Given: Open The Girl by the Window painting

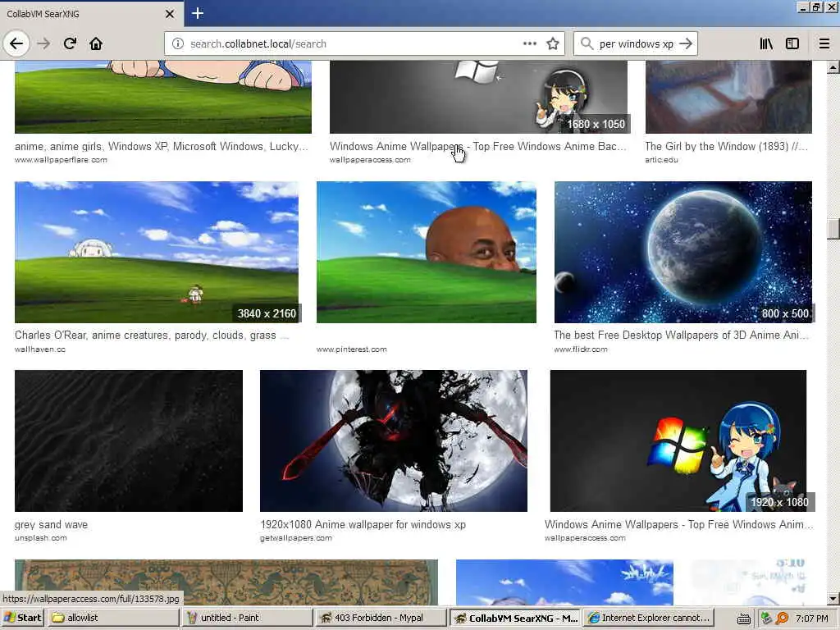Looking at the screenshot, I should 728,97.
